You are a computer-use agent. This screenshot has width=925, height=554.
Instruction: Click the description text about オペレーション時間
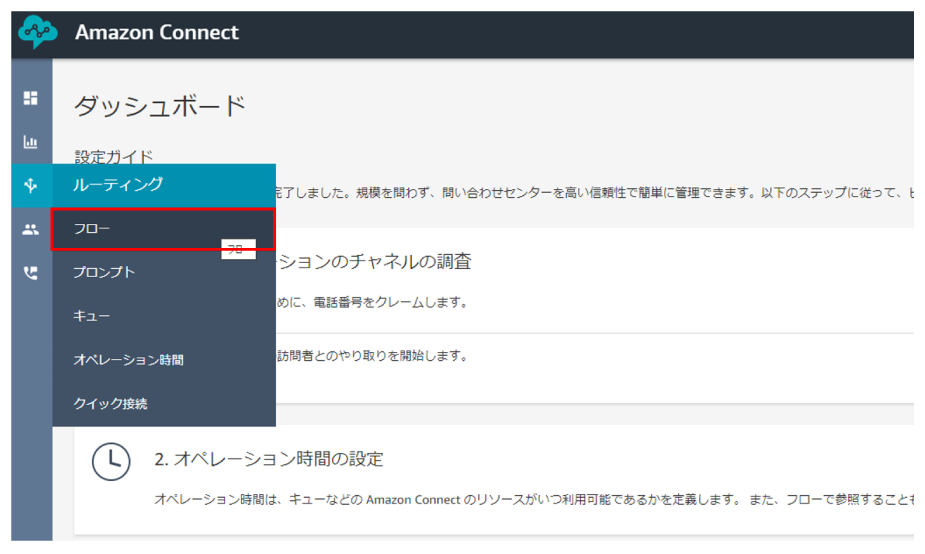[x=534, y=500]
